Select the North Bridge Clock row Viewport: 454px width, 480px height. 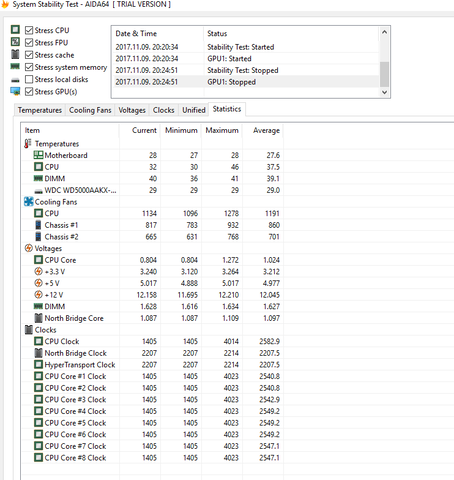[x=152, y=353]
